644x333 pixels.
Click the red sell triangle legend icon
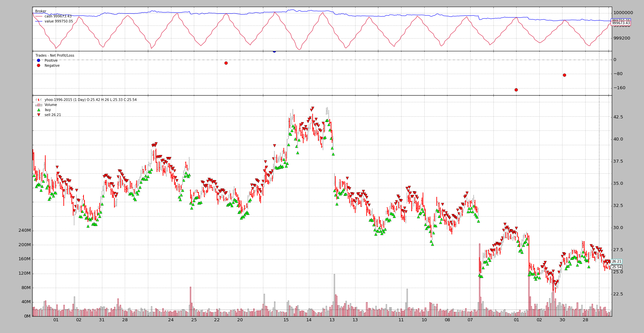39,115
